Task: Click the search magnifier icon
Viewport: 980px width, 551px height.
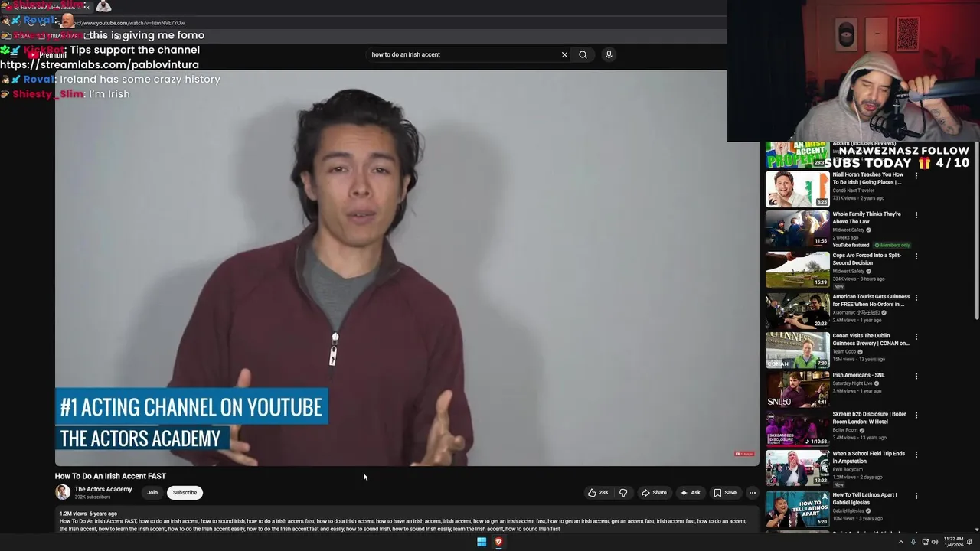Action: point(583,54)
